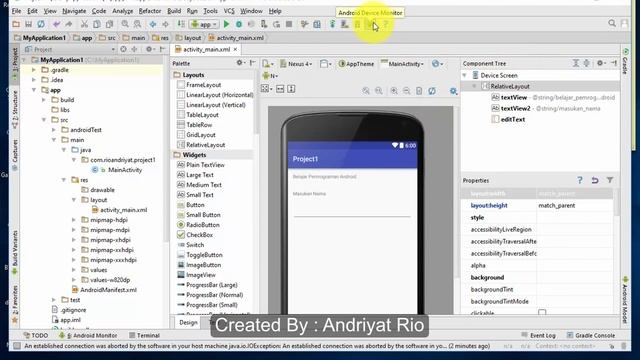This screenshot has height=360, width=640.
Task: Click the preview Zoom Out icon
Action: tap(407, 91)
